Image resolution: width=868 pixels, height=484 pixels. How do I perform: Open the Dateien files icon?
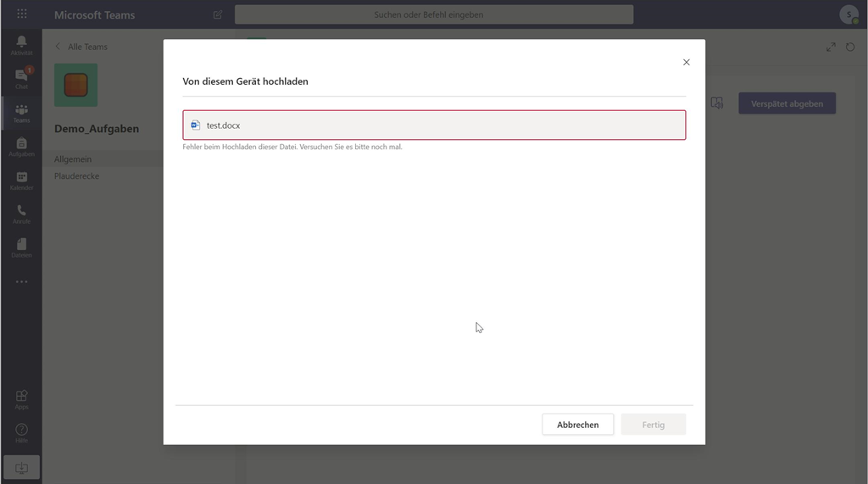(x=21, y=248)
